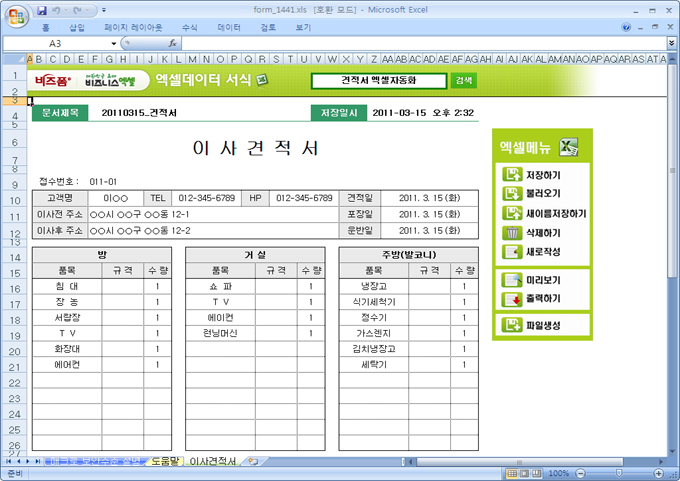
Task: Click the zoom slider handle
Action: point(619,473)
